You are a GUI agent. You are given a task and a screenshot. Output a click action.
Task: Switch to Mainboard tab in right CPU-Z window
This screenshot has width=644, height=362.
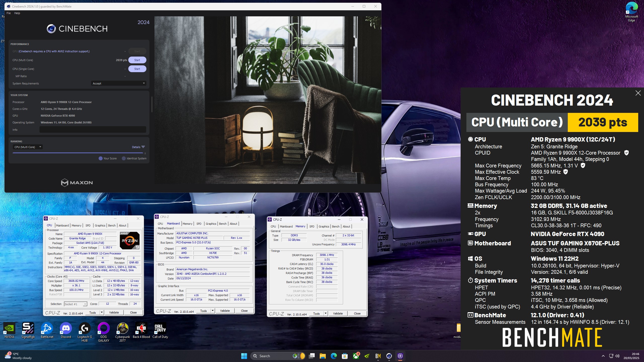[x=286, y=227]
